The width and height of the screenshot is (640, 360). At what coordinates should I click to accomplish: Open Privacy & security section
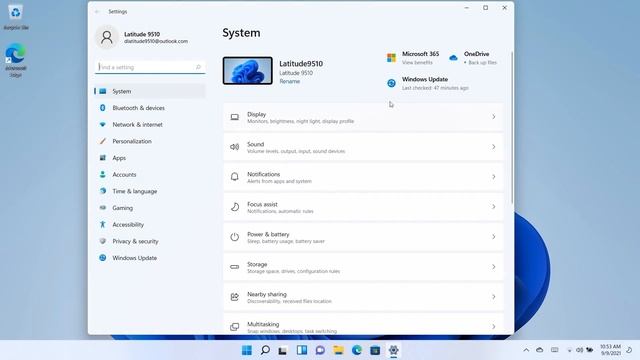point(150,242)
